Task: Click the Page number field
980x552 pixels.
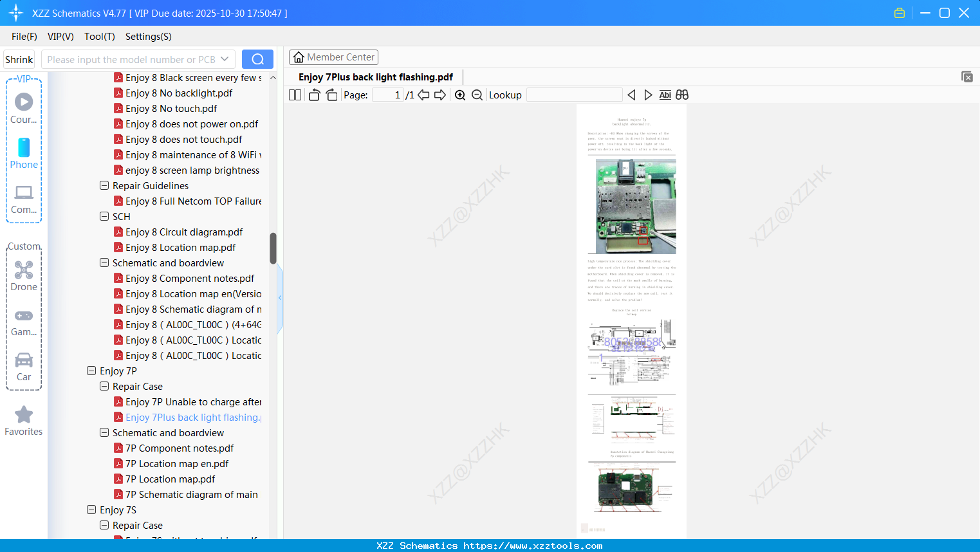Action: (x=387, y=95)
